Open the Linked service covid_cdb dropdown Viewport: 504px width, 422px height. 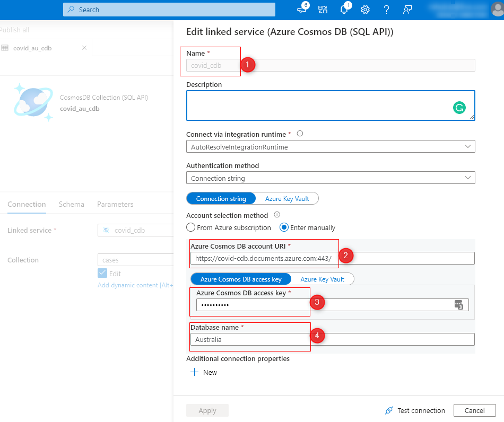coord(135,230)
